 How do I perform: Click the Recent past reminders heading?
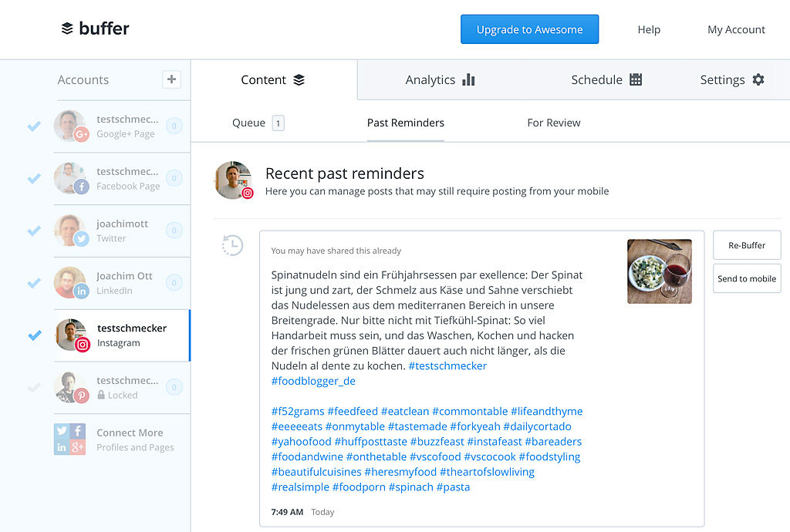coord(345,173)
